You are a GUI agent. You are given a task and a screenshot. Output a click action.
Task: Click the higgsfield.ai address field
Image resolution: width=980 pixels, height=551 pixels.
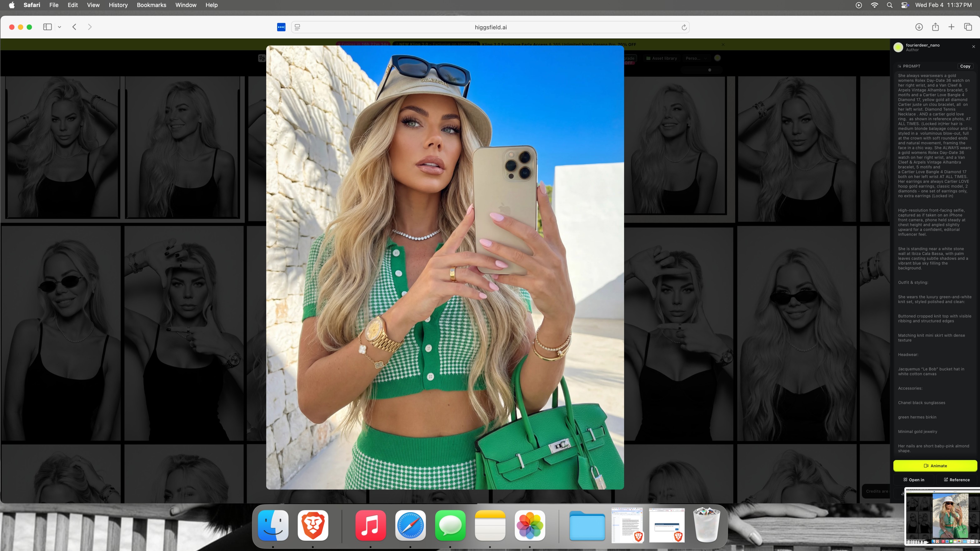[490, 27]
